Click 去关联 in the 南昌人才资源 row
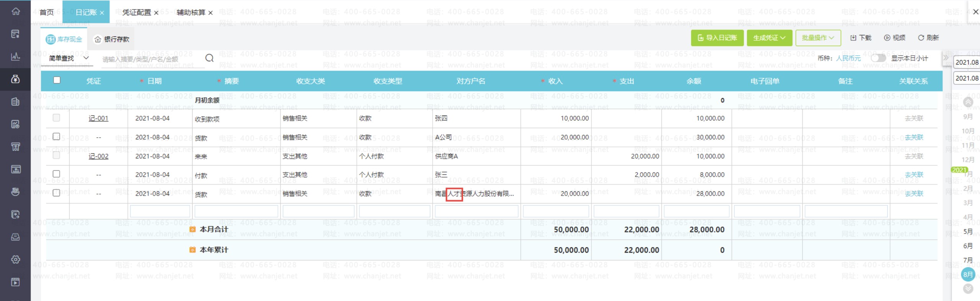Viewport: 980px width, 301px height. click(x=914, y=194)
